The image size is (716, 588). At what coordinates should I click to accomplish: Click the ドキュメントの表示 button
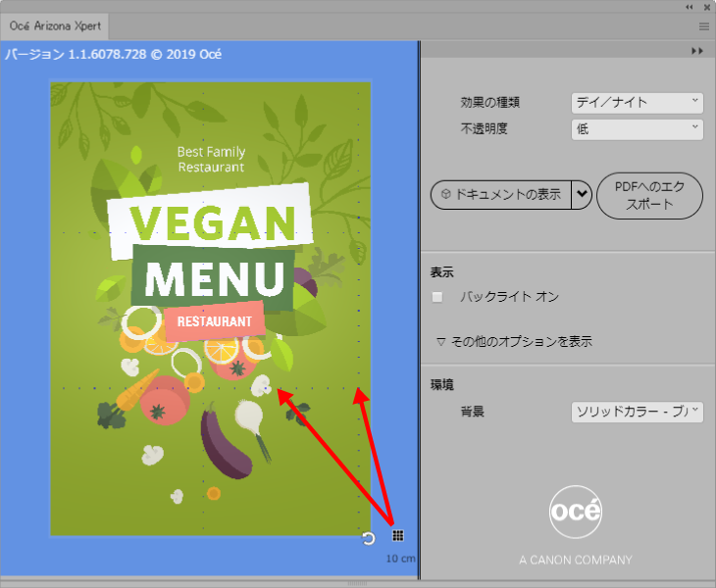(501, 195)
